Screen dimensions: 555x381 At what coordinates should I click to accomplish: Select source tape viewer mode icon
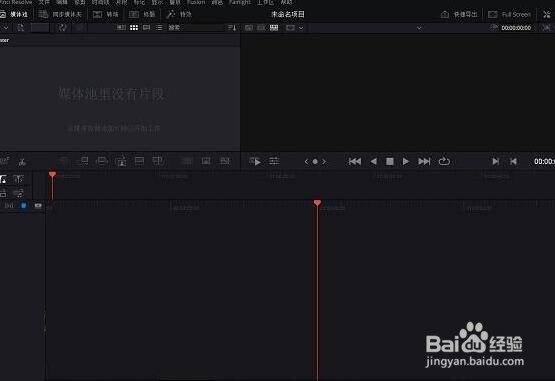pos(261,28)
